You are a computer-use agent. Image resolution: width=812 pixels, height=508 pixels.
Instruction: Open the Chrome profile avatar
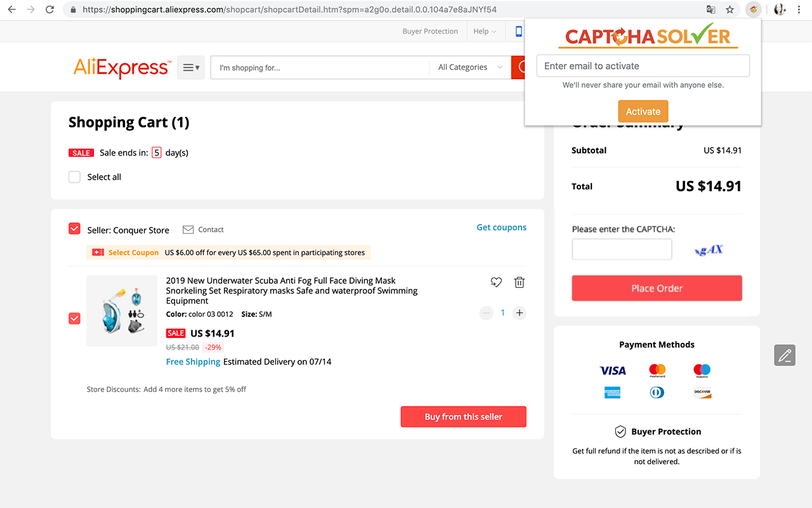pos(780,10)
